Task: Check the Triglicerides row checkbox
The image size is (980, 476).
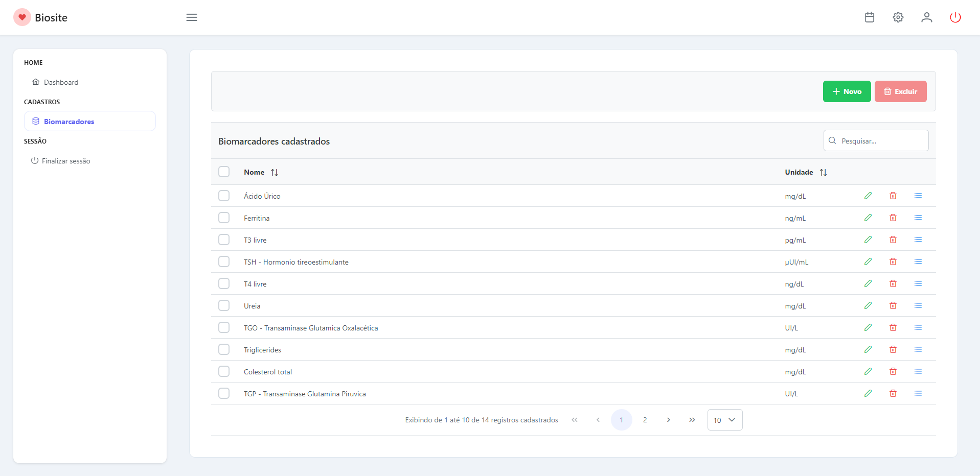Action: pos(224,349)
